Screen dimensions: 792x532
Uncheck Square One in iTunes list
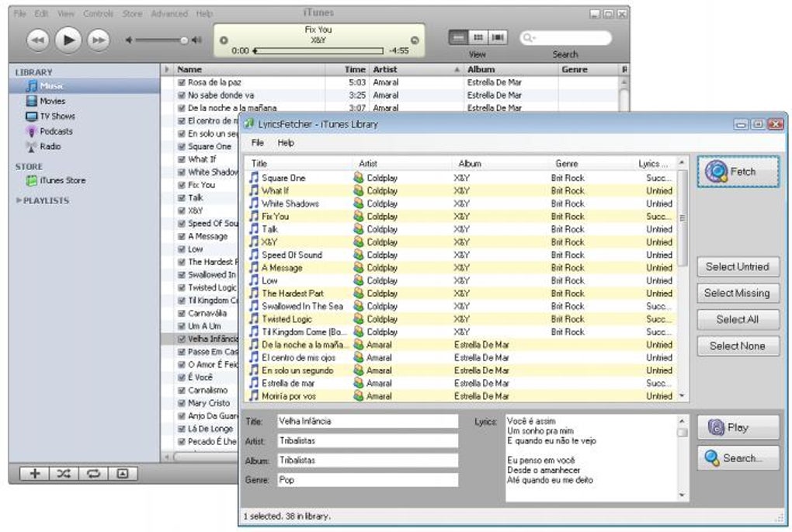click(182, 147)
